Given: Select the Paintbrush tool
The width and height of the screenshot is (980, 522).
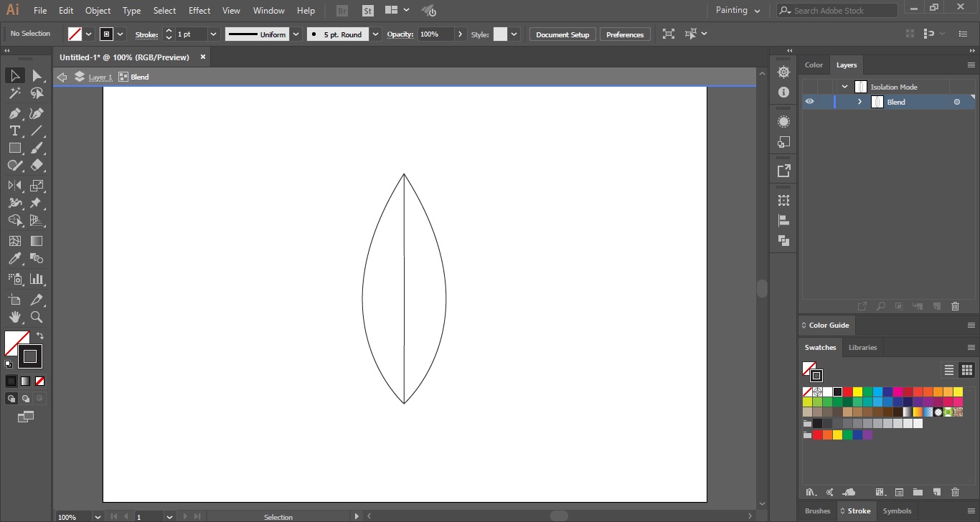Looking at the screenshot, I should point(37,148).
